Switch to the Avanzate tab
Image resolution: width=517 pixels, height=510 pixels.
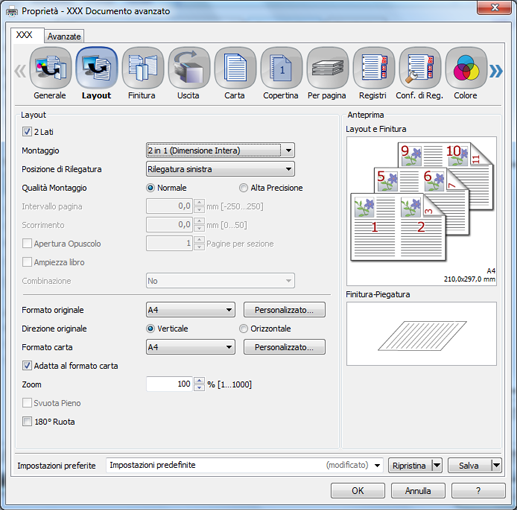pos(64,36)
